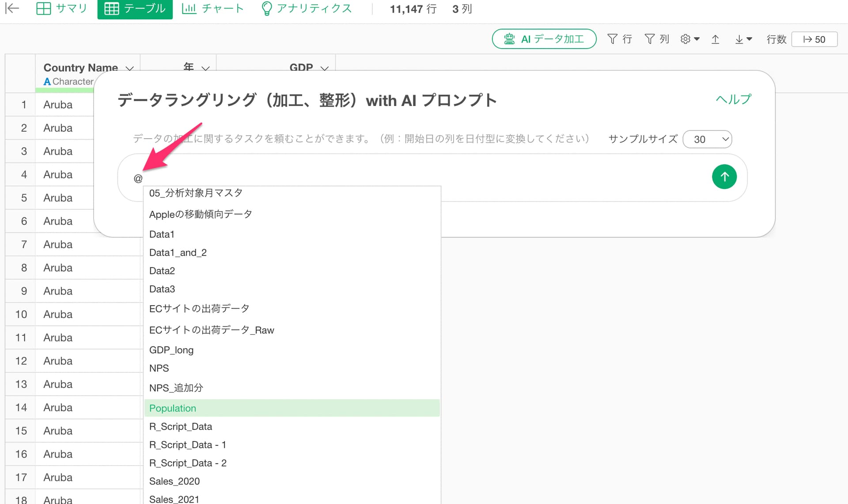Click the back arrow icon at top left
The image size is (848, 504).
click(x=12, y=8)
